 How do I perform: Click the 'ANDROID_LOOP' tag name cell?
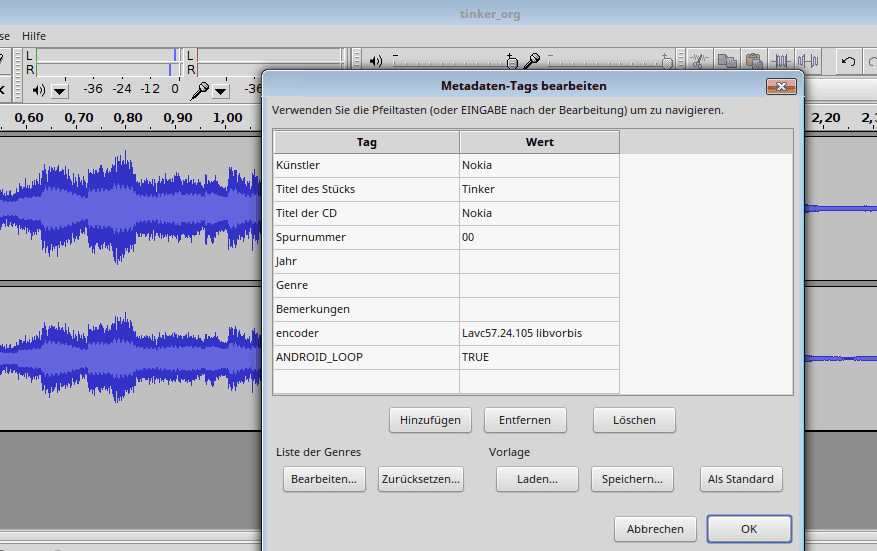366,358
